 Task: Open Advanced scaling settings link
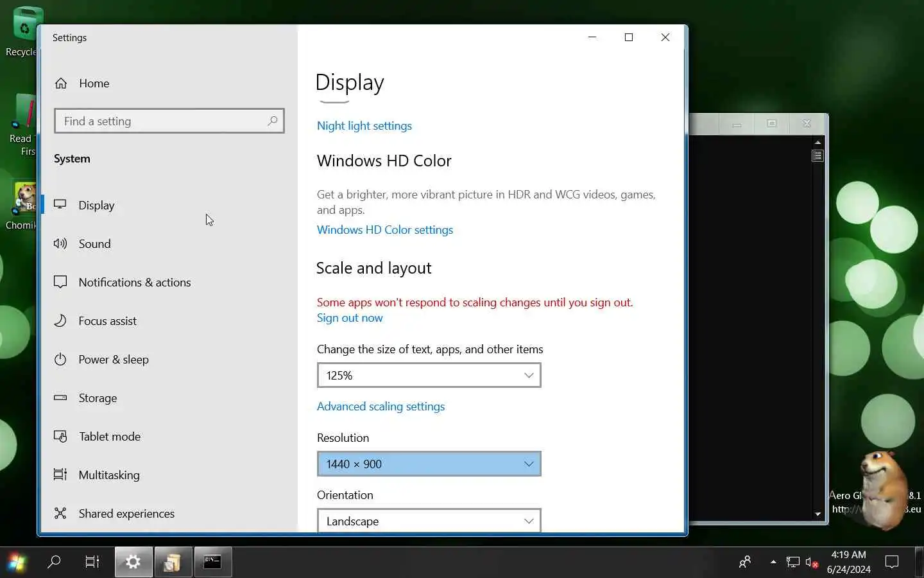tap(381, 407)
